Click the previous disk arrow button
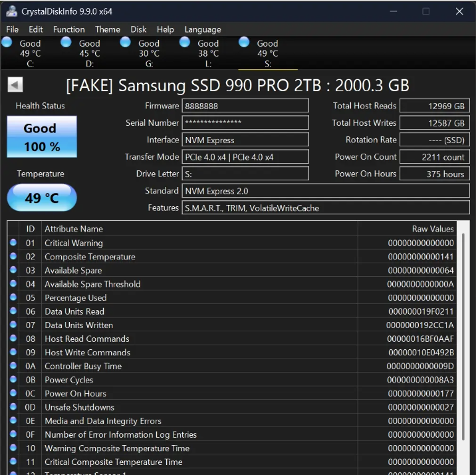The image size is (476, 475). pos(15,84)
